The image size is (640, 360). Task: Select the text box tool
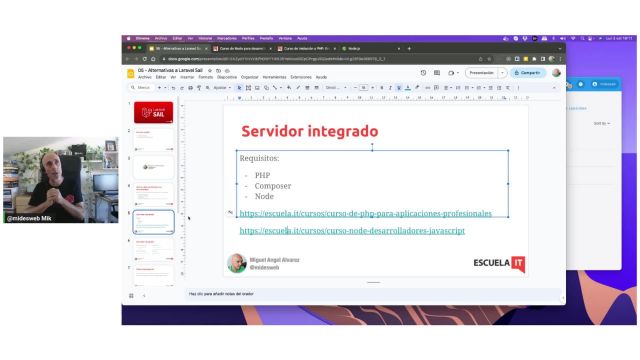pyautogui.click(x=248, y=88)
